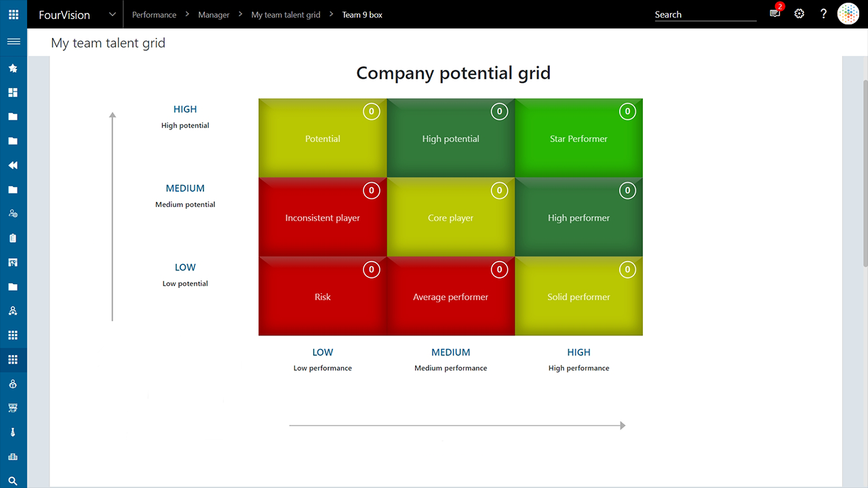Open the person-with-gear sidebar icon

tap(13, 213)
